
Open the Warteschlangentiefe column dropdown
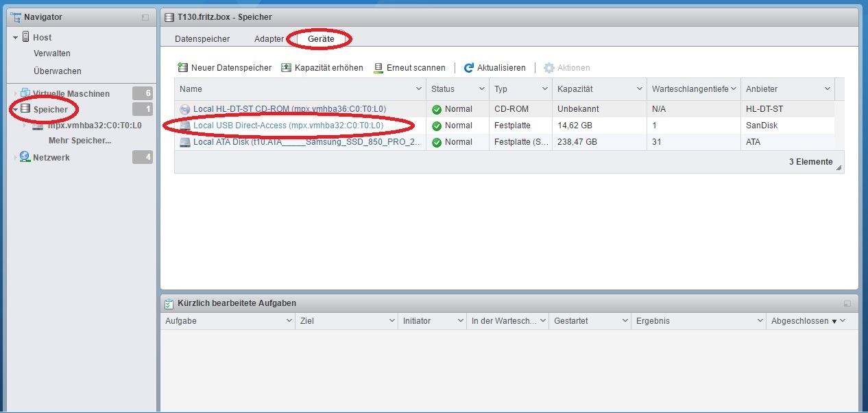[733, 89]
